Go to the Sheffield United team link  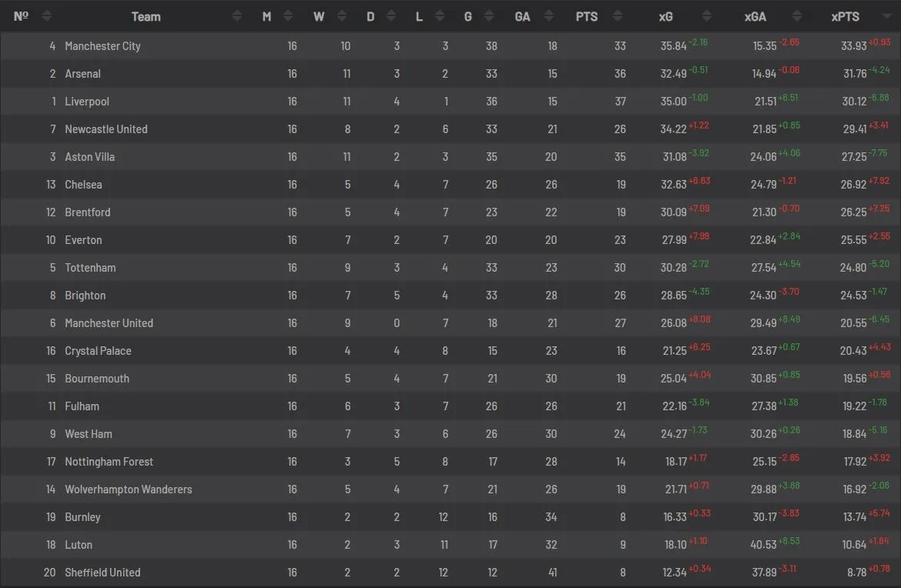(x=102, y=573)
